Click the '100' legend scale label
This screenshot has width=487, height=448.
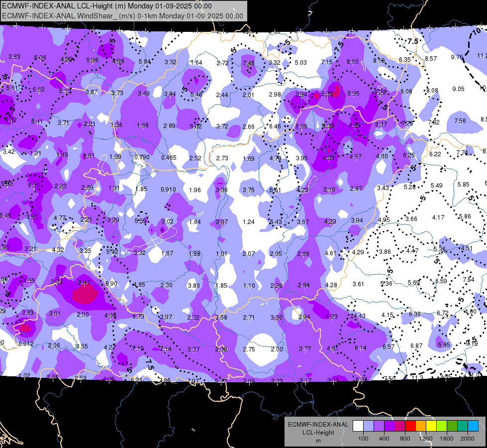363,439
